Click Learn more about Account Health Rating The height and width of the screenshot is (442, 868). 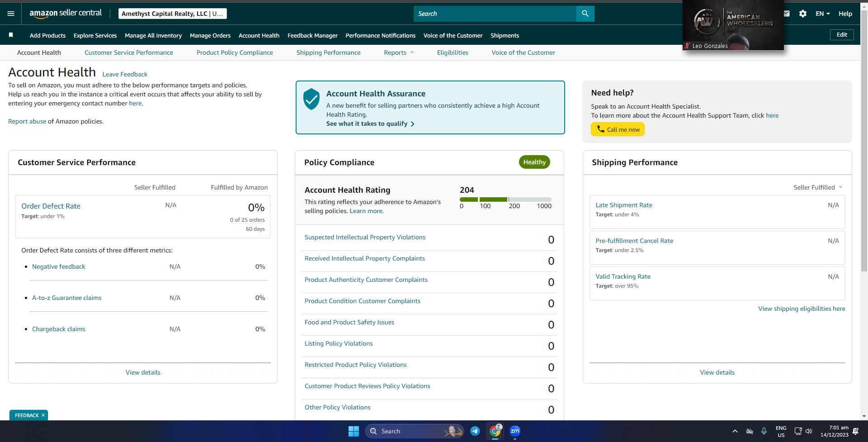(367, 211)
